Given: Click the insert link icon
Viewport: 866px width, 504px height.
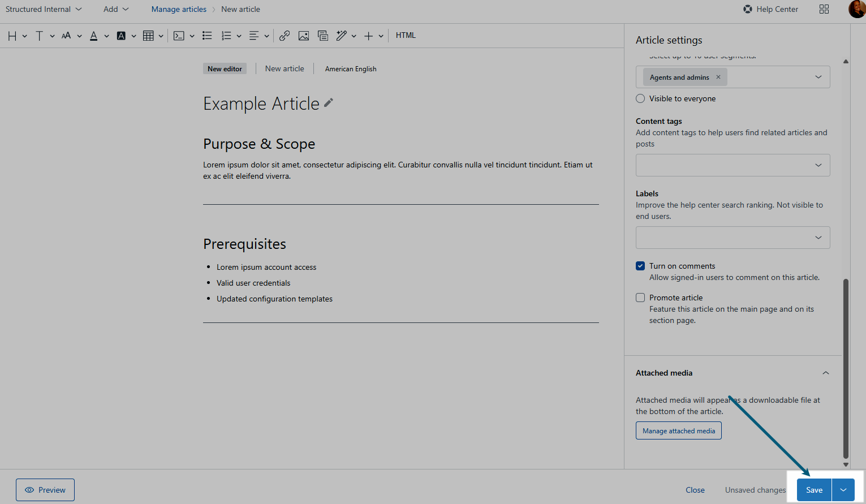Looking at the screenshot, I should point(285,36).
